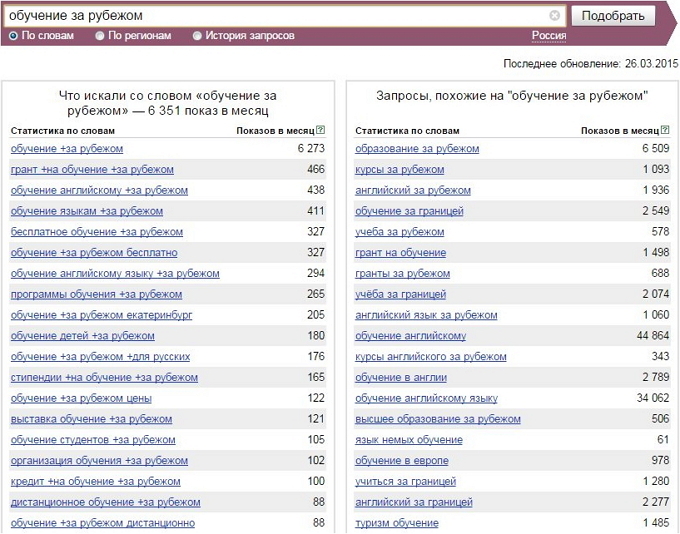Clear the search field with the X icon
The image size is (680, 534).
(555, 15)
